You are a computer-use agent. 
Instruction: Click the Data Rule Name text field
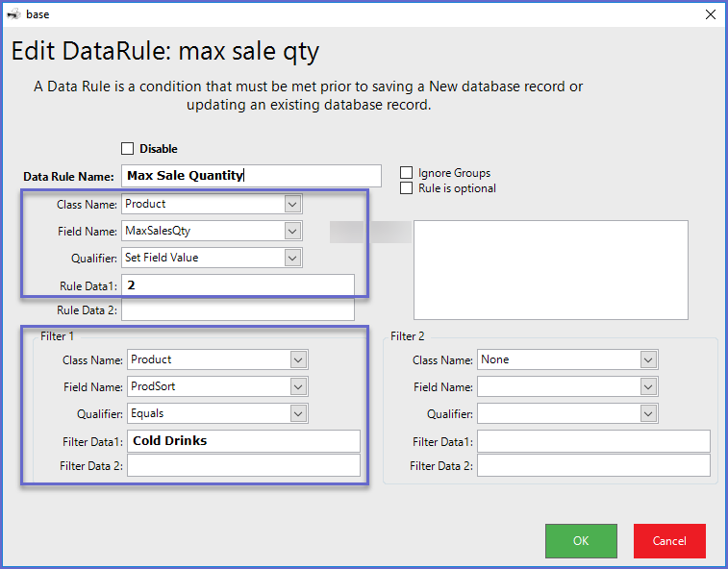(252, 176)
